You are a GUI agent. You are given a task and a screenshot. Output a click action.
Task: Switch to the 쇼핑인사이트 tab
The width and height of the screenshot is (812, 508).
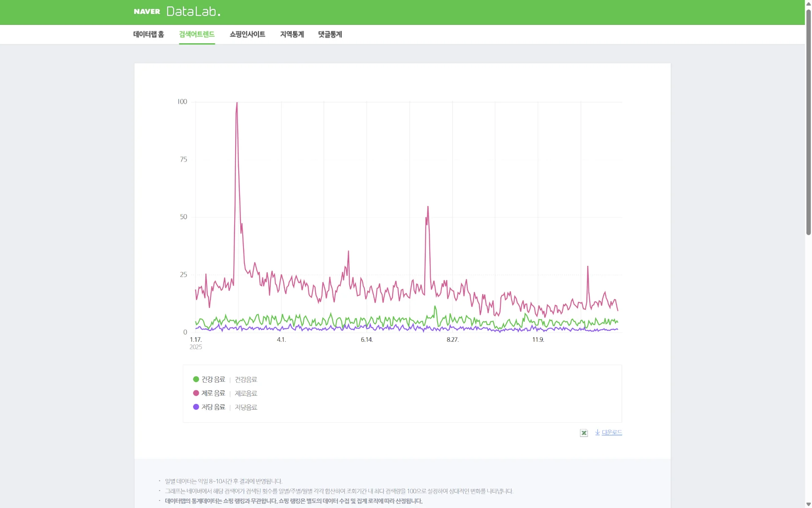247,34
